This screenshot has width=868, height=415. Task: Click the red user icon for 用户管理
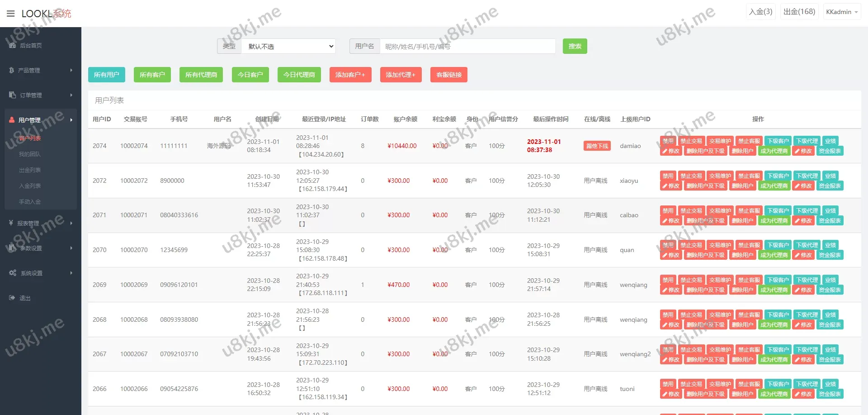point(12,120)
